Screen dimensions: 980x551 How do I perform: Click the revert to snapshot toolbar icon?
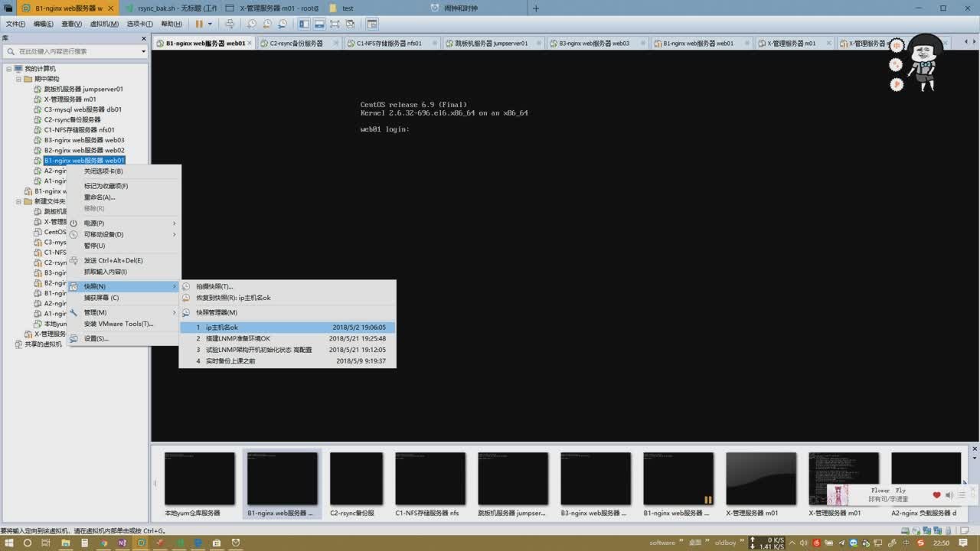pyautogui.click(x=269, y=24)
